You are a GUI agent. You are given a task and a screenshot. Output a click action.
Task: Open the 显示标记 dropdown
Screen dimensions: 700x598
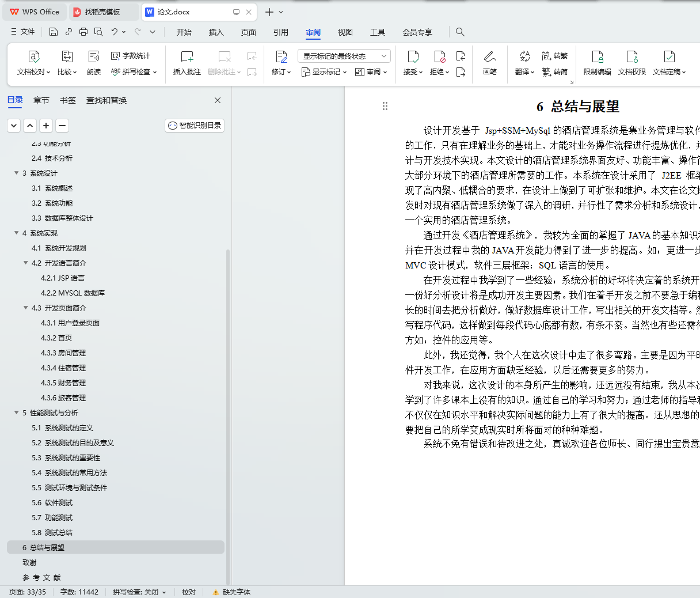pyautogui.click(x=324, y=72)
